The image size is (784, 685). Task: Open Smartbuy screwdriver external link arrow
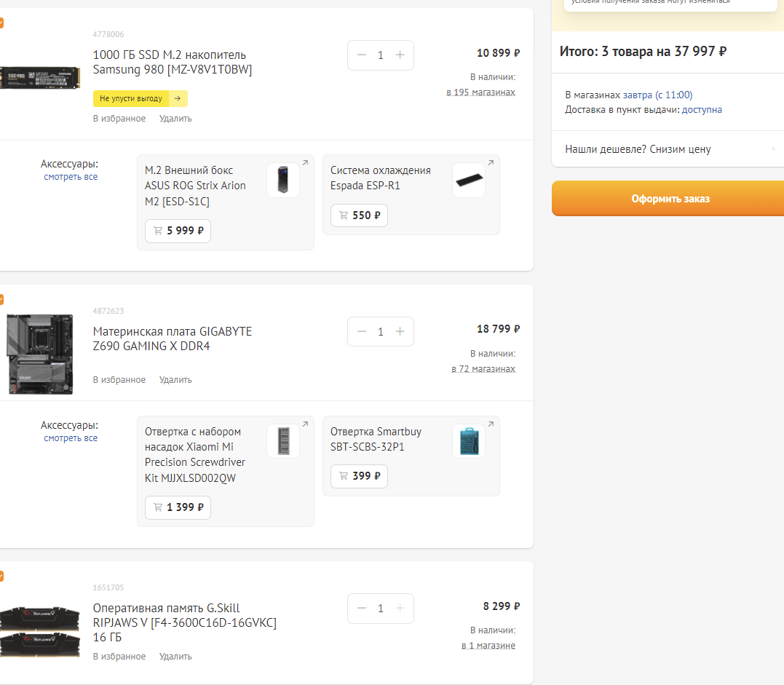tap(491, 424)
